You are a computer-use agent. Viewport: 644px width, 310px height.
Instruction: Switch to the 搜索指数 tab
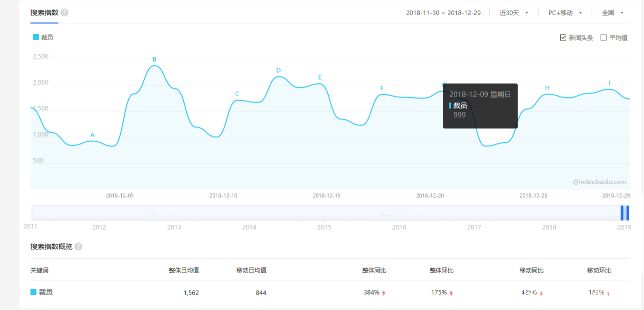point(44,12)
